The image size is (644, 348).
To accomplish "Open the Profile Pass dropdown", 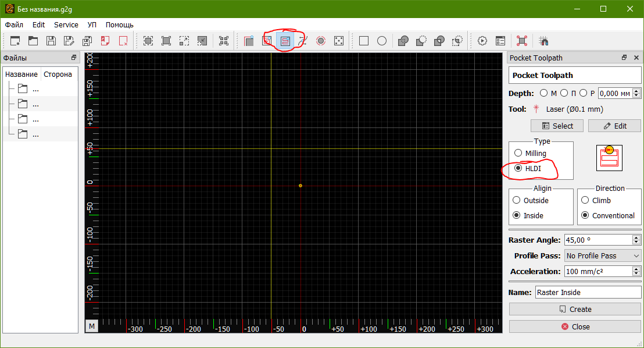I will (603, 256).
